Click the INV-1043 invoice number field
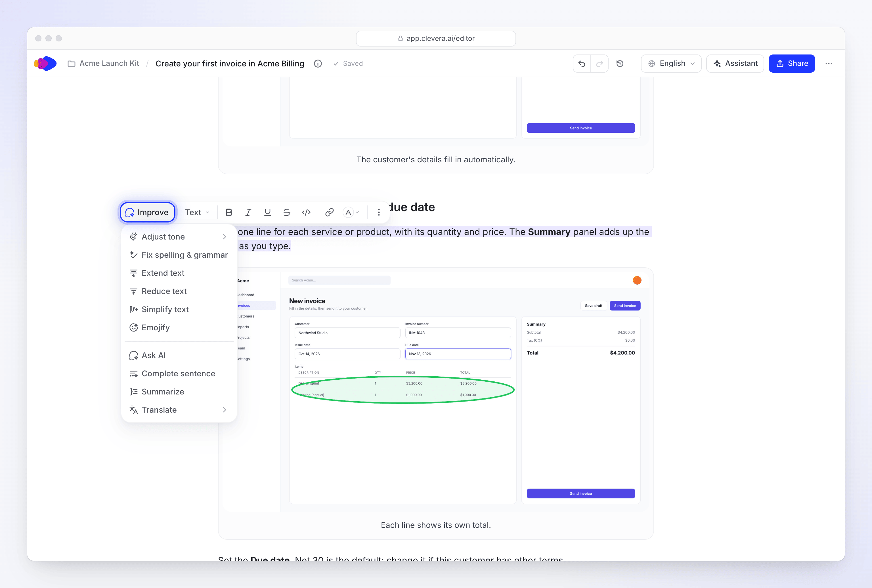The image size is (872, 588). pos(458,333)
